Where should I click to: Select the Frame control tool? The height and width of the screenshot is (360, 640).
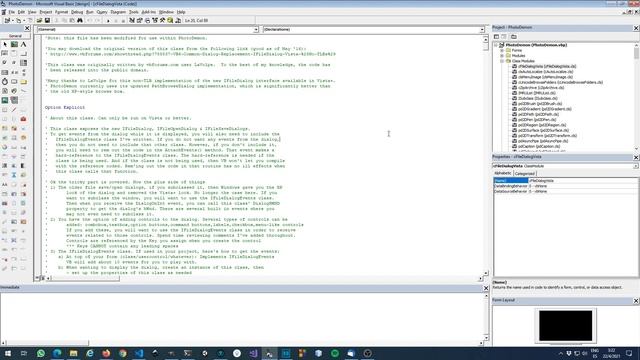click(14, 53)
